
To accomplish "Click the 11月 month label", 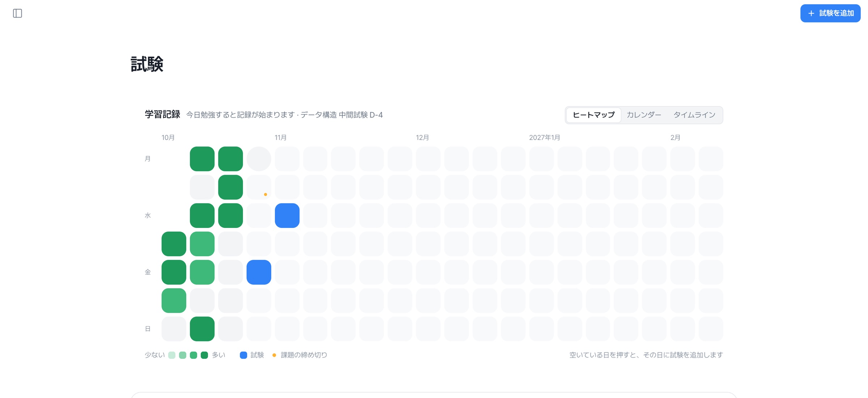I will click(281, 137).
